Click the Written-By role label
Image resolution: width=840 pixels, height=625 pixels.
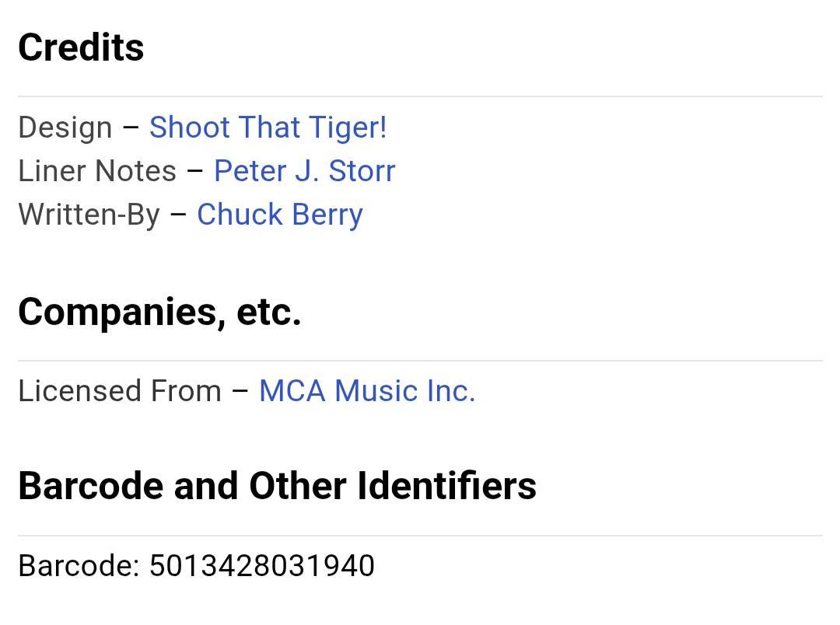coord(89,215)
